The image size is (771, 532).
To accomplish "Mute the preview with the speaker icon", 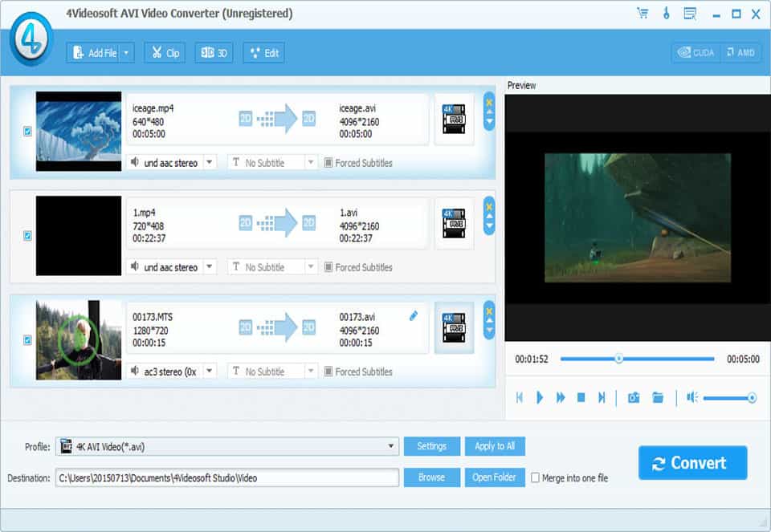I will (692, 397).
